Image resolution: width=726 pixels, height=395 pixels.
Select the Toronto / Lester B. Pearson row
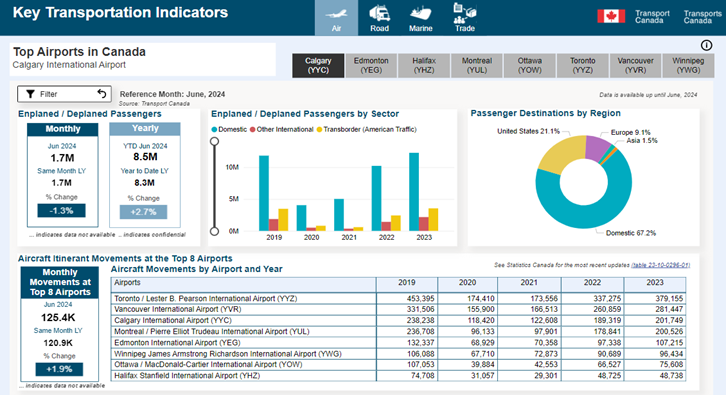(x=398, y=299)
